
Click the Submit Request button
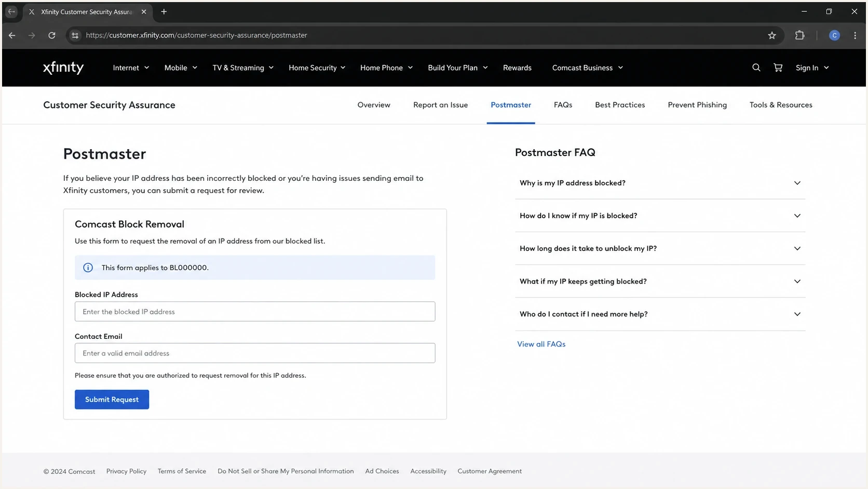112,400
